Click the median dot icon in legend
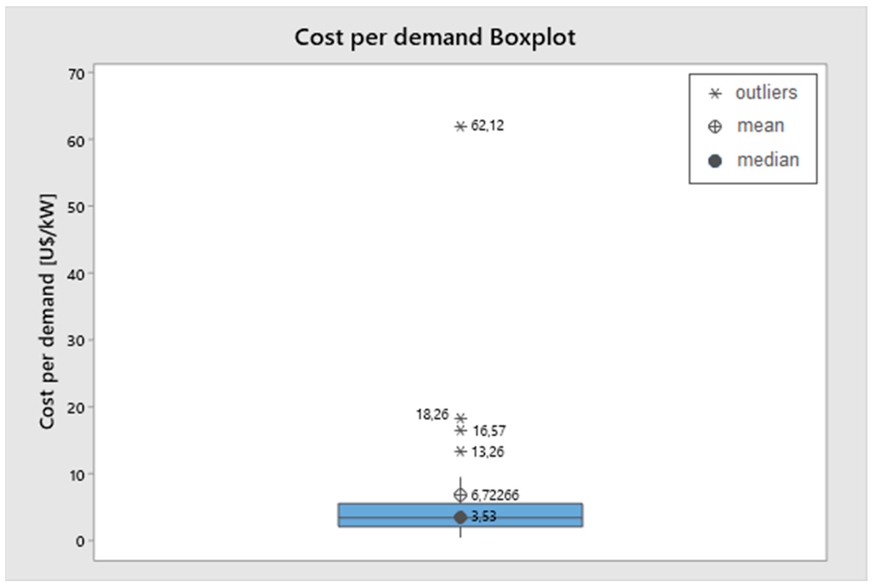 (715, 161)
